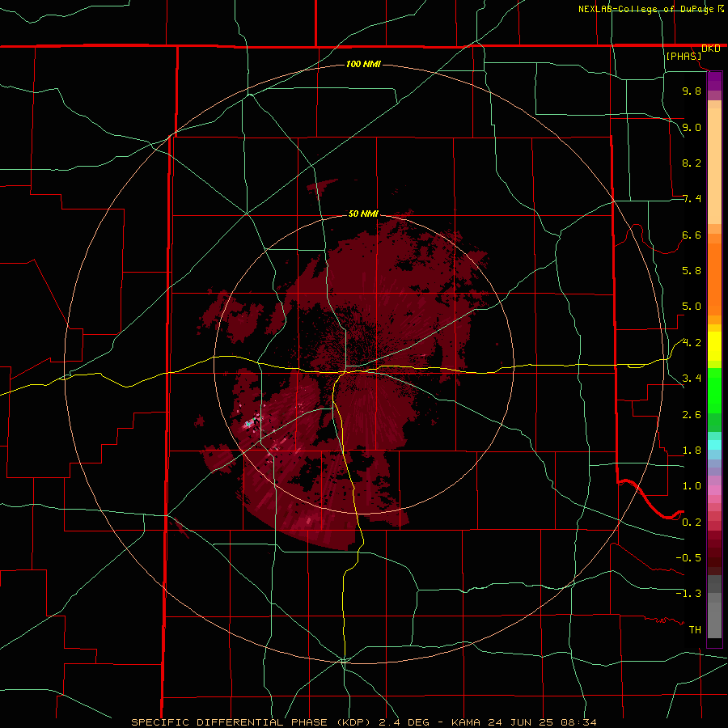Click the 5.0 value on the color scale
Screen dimensions: 728x728
[692, 307]
